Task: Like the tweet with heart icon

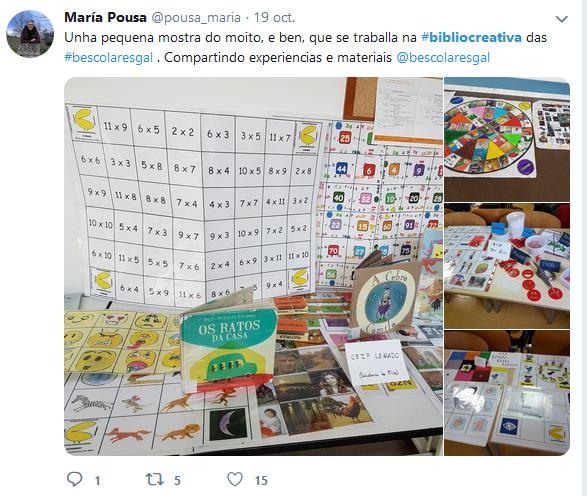Action: point(235,479)
